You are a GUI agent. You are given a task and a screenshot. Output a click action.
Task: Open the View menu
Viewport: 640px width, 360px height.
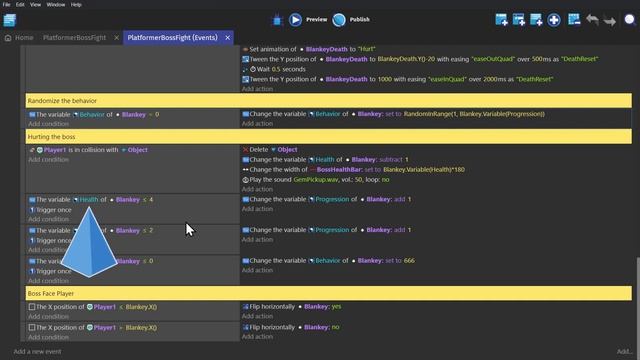[36, 4]
